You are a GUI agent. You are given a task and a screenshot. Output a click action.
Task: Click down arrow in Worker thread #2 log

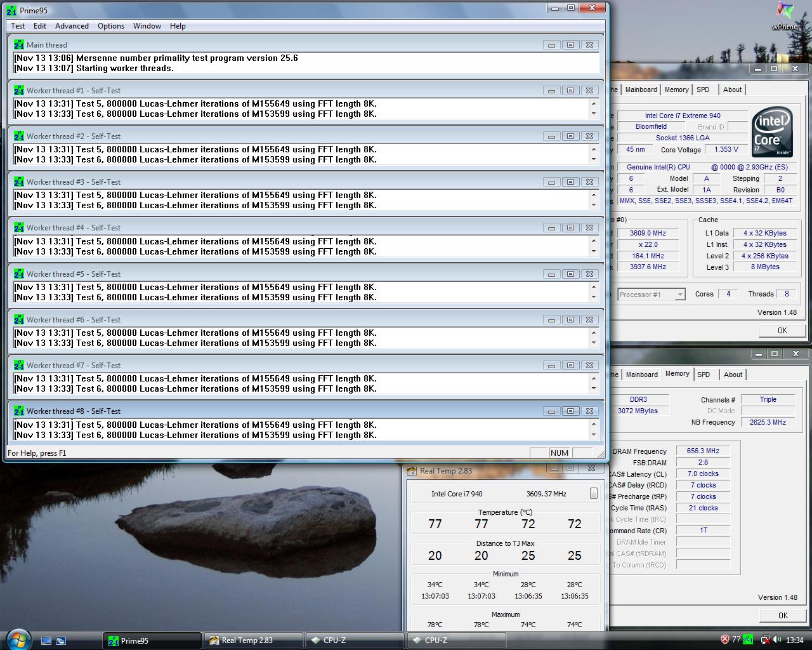(594, 160)
